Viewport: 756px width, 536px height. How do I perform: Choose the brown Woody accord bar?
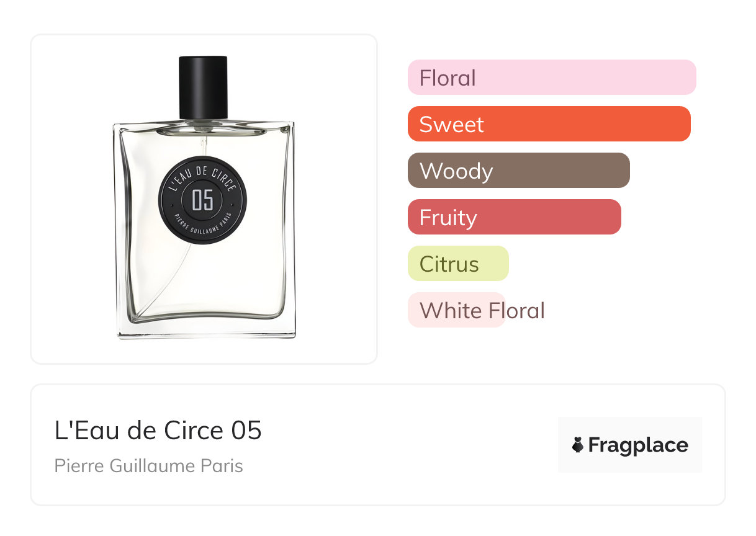[519, 171]
